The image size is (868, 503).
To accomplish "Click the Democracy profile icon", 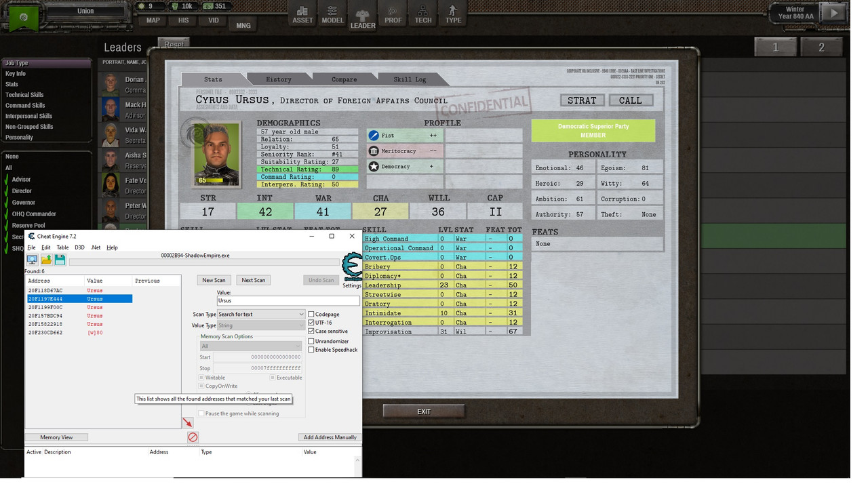I will point(374,167).
